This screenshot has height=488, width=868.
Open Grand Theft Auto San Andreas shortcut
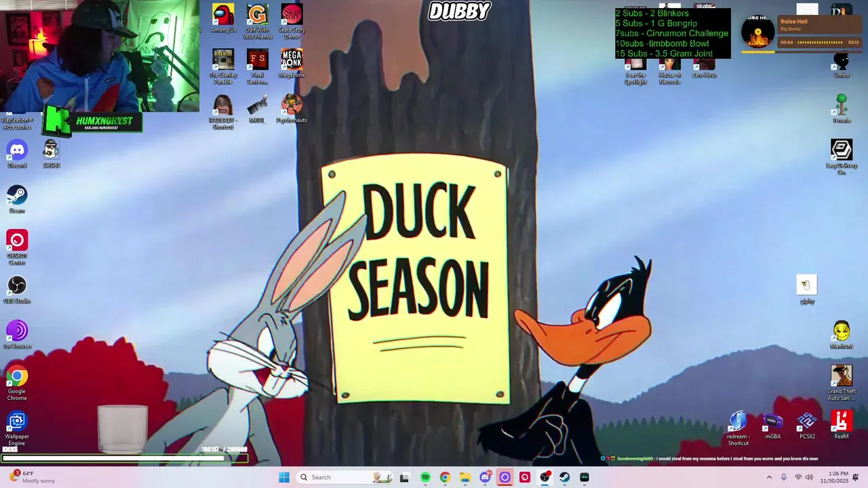842,383
